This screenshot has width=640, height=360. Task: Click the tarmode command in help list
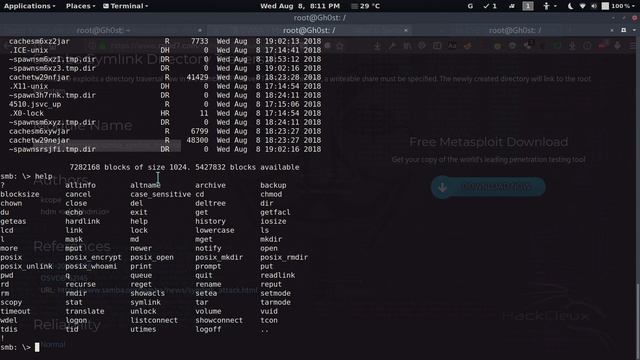[x=276, y=302]
